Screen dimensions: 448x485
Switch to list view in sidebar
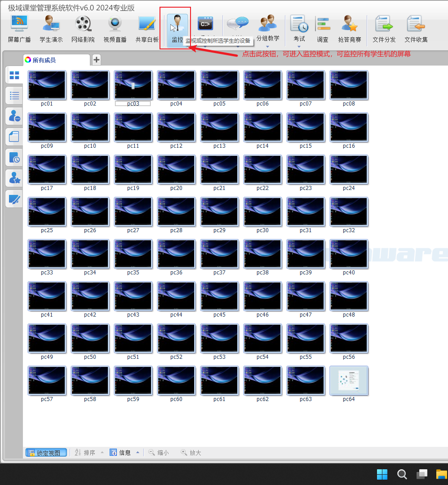tap(14, 96)
